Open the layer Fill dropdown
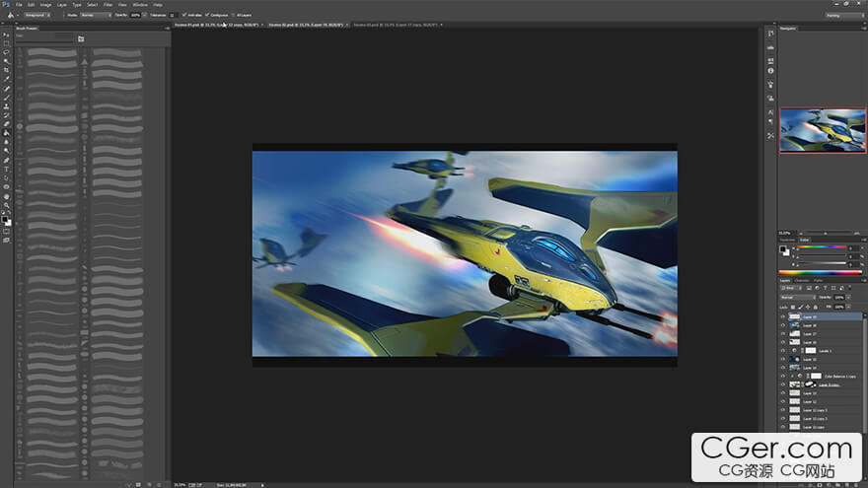The image size is (868, 488). click(x=848, y=307)
